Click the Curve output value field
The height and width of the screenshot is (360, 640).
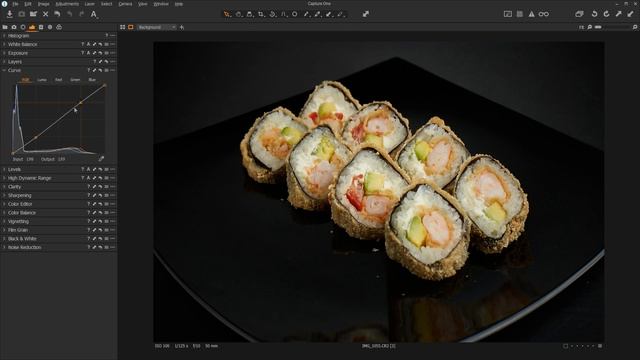pyautogui.click(x=61, y=159)
